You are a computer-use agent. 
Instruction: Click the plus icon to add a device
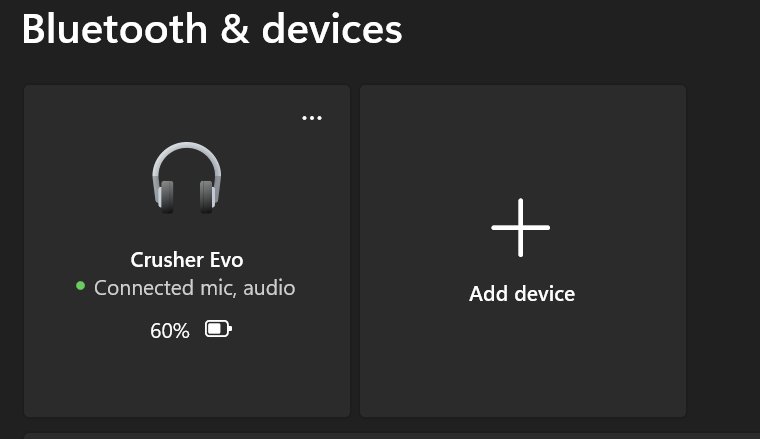521,227
